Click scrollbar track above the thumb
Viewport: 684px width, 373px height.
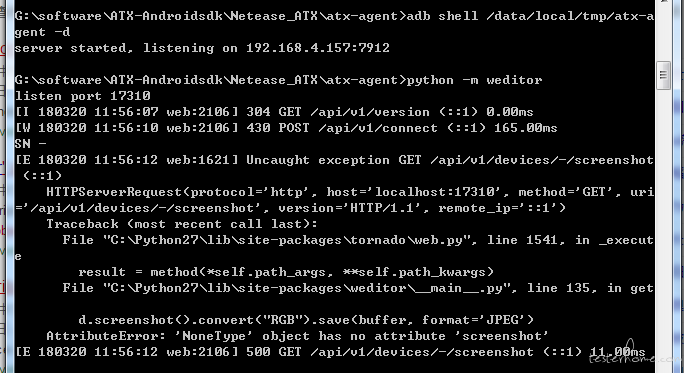coord(663,33)
